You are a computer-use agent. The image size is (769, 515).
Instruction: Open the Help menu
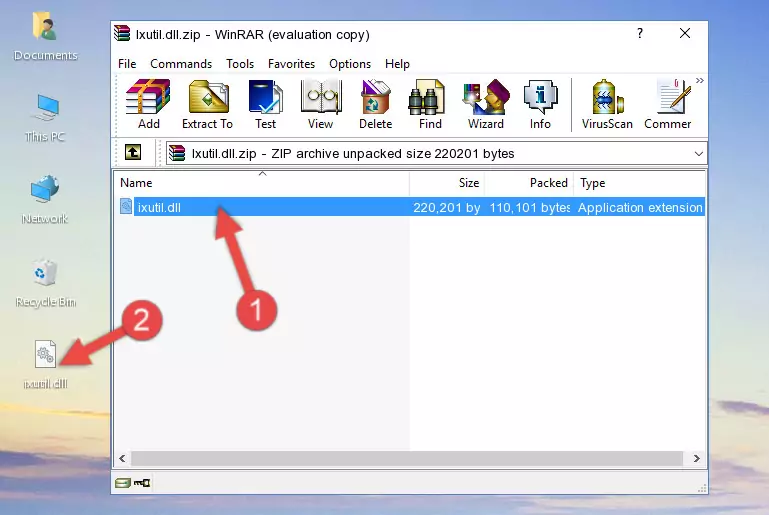coord(397,64)
